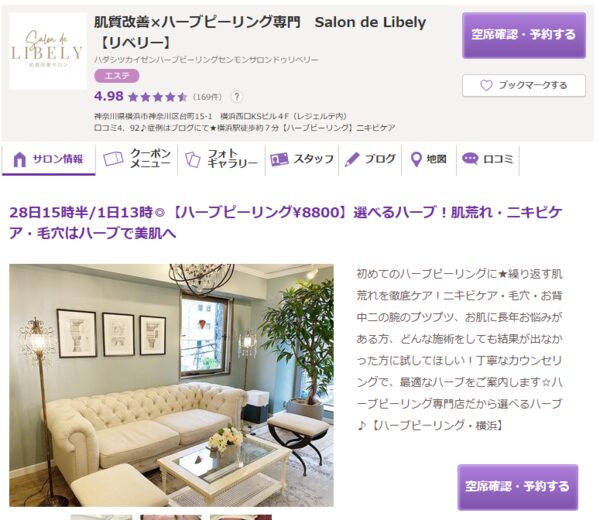
Task: Click the map pin icon
Action: [x=416, y=159]
